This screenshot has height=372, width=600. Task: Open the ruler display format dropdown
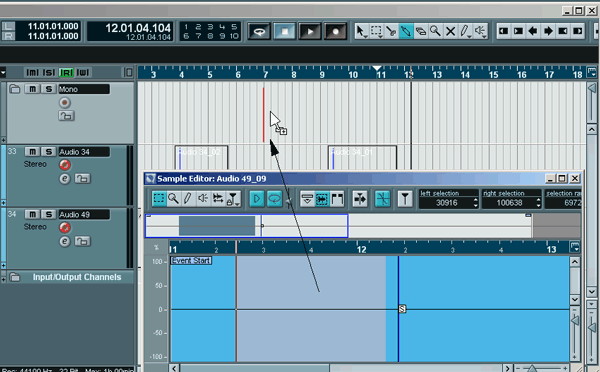pos(592,72)
